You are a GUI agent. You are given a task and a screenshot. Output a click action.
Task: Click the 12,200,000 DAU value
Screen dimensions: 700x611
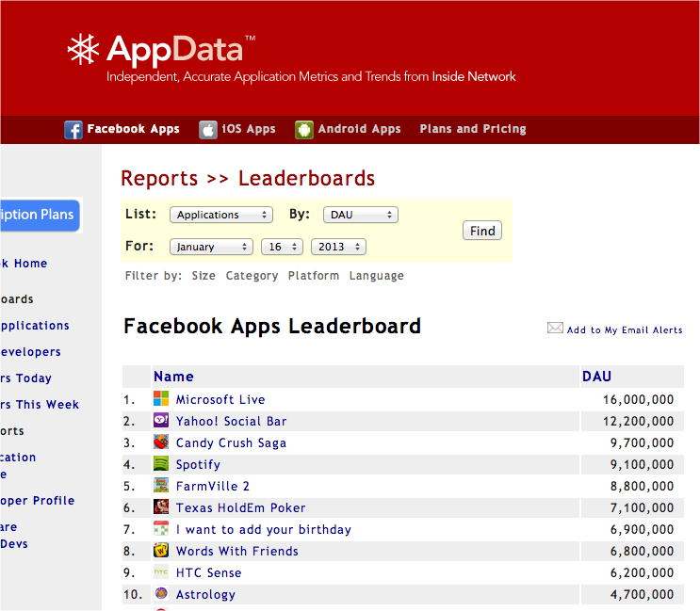coord(639,421)
